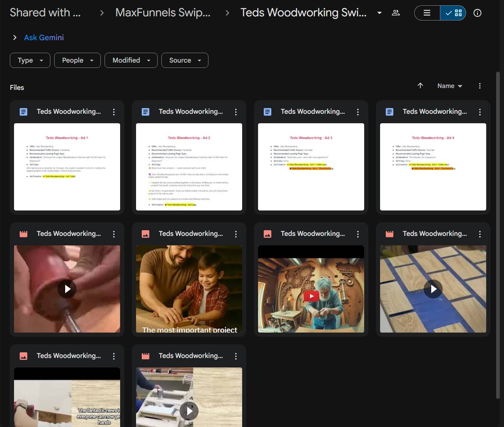Go to the MaxFunnels Swipe breadcrumb folder
This screenshot has height=427, width=504.
[x=163, y=13]
